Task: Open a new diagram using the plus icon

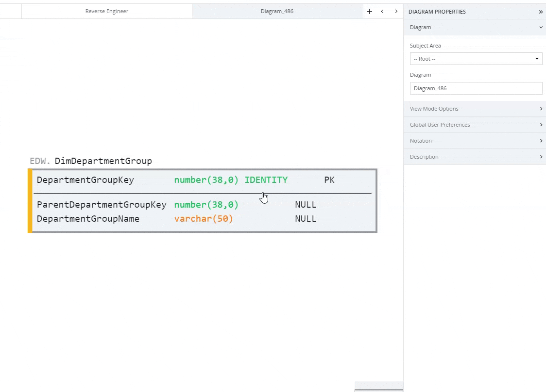Action: [369, 11]
